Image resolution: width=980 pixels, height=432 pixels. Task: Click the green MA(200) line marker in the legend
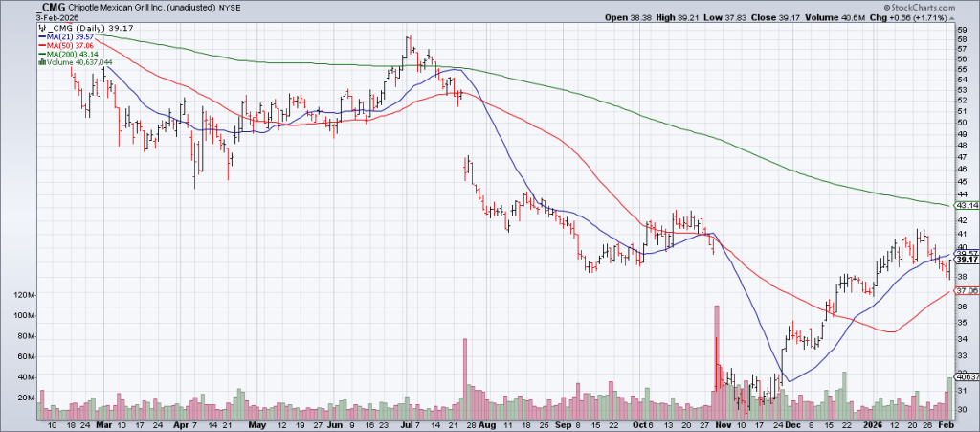[x=41, y=55]
